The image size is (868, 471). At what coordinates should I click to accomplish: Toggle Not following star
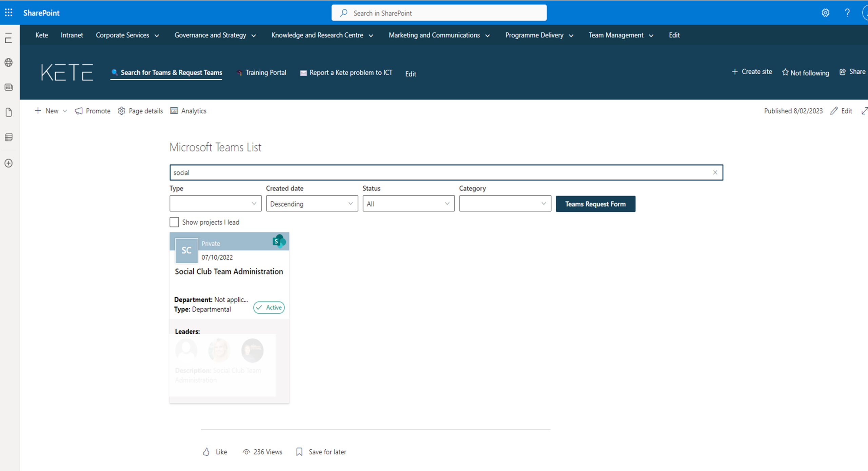pos(805,73)
